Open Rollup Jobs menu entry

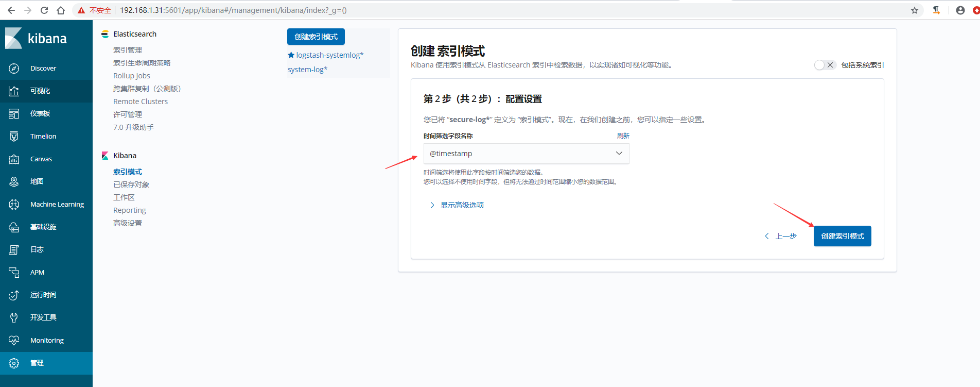(132, 76)
